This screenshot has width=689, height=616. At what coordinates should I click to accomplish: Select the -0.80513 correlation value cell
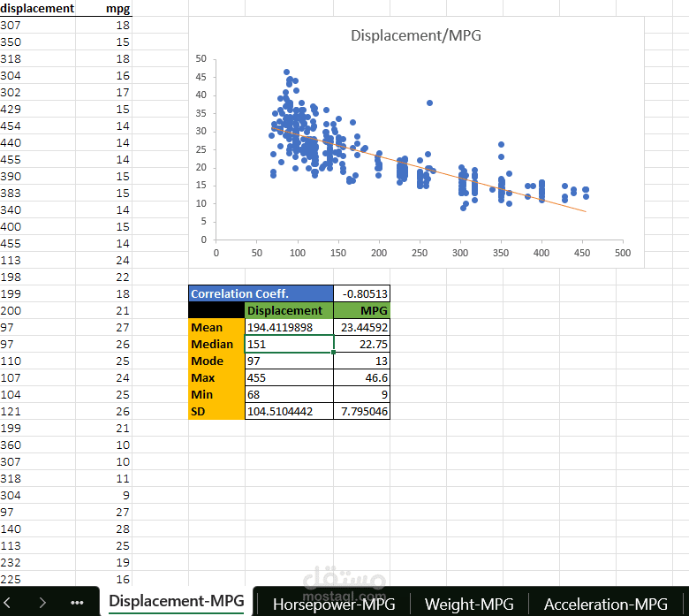pyautogui.click(x=361, y=293)
